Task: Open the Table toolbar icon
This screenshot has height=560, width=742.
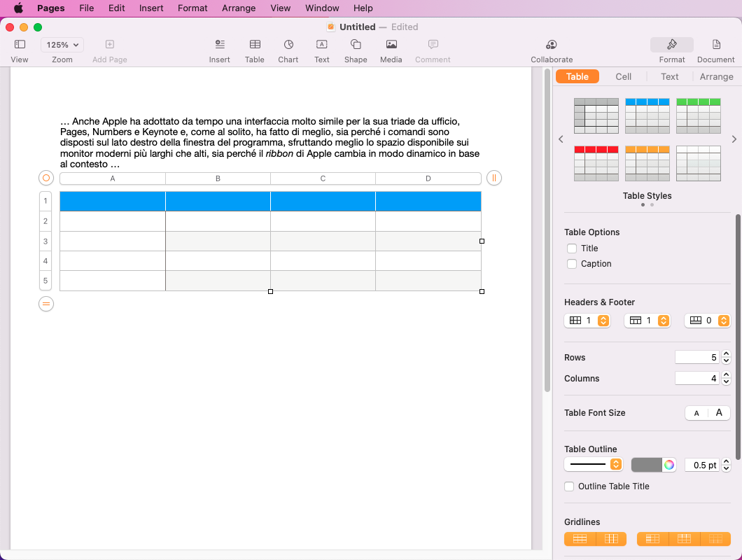Action: tap(254, 45)
